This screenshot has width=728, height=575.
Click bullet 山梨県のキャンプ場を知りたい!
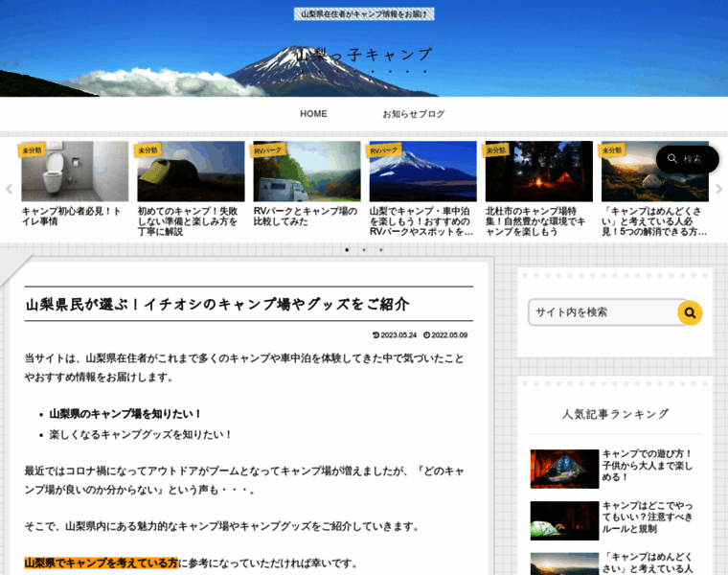(125, 414)
